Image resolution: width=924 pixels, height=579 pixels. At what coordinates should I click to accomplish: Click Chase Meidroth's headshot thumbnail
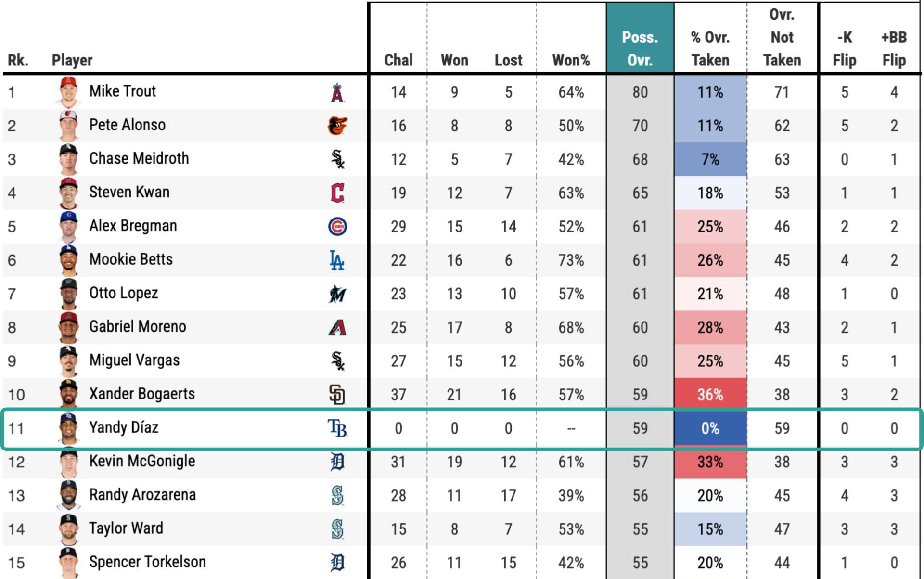pos(68,159)
